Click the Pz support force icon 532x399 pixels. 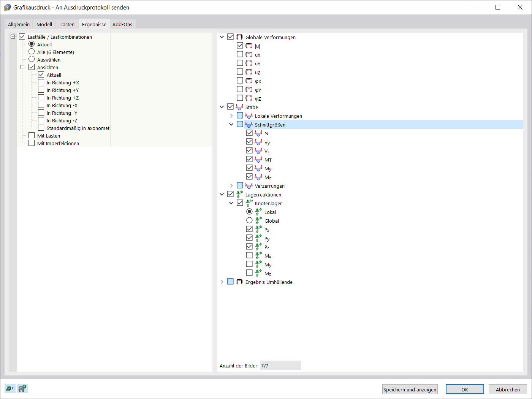[x=258, y=247]
